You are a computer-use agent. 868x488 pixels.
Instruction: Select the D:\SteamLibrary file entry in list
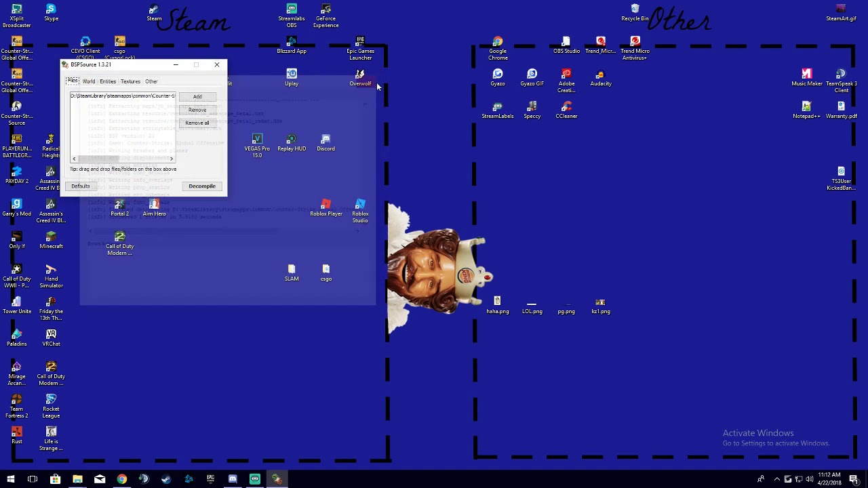pos(123,96)
